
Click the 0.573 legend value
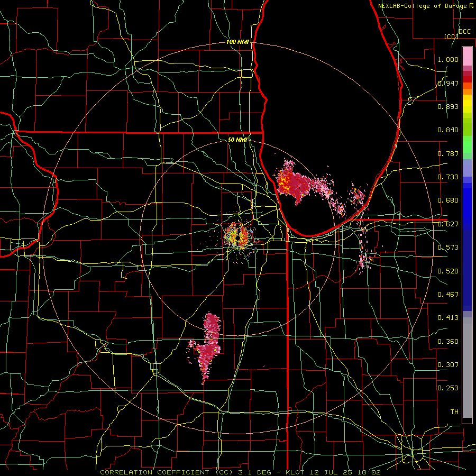[448, 248]
